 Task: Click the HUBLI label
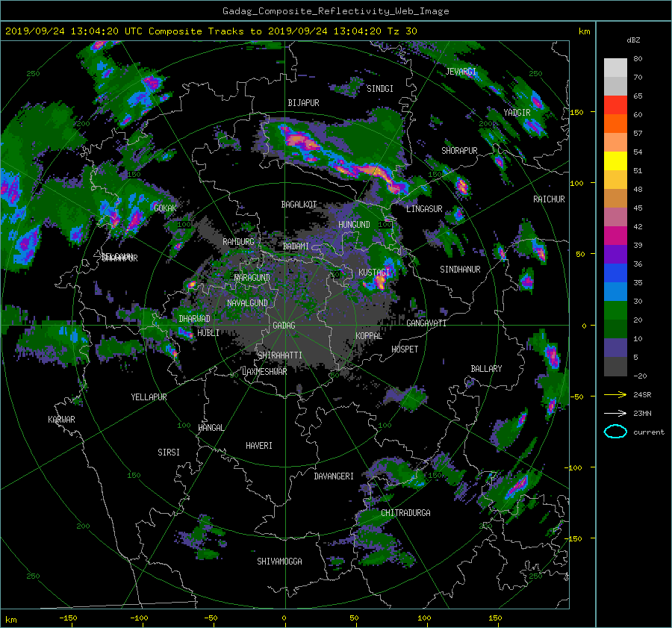point(208,333)
